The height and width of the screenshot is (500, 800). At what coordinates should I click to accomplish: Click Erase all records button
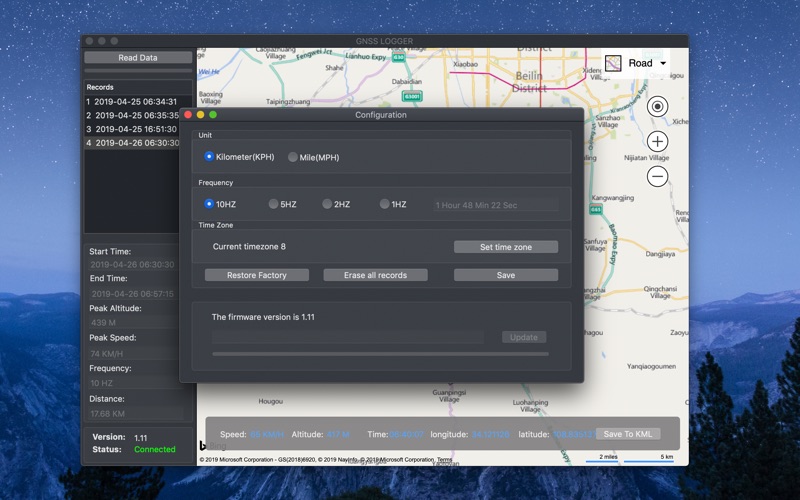pos(376,275)
